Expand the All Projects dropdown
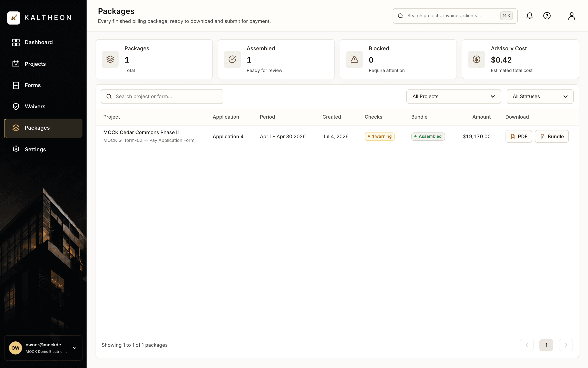This screenshot has height=368, width=588. click(453, 96)
